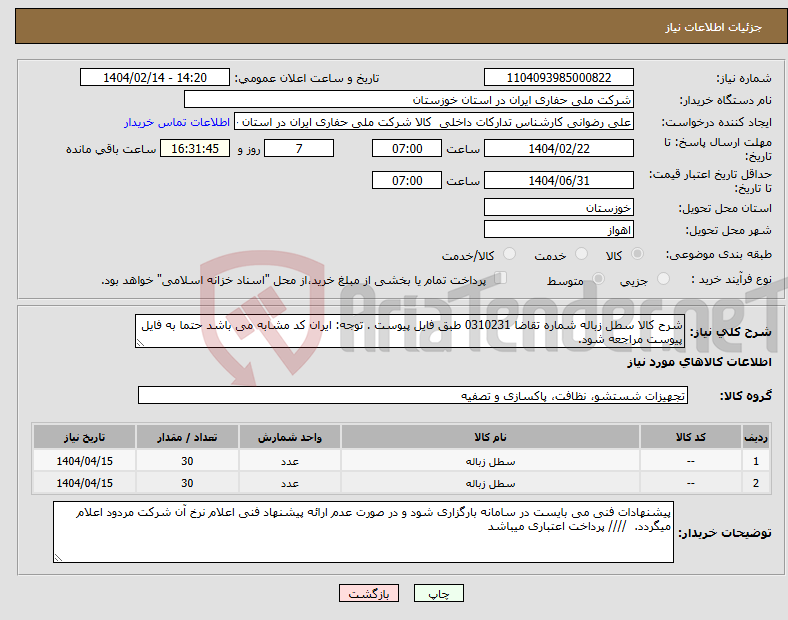The image size is (788, 620).
Task: Click the remaining days field showing 7
Action: point(299,148)
